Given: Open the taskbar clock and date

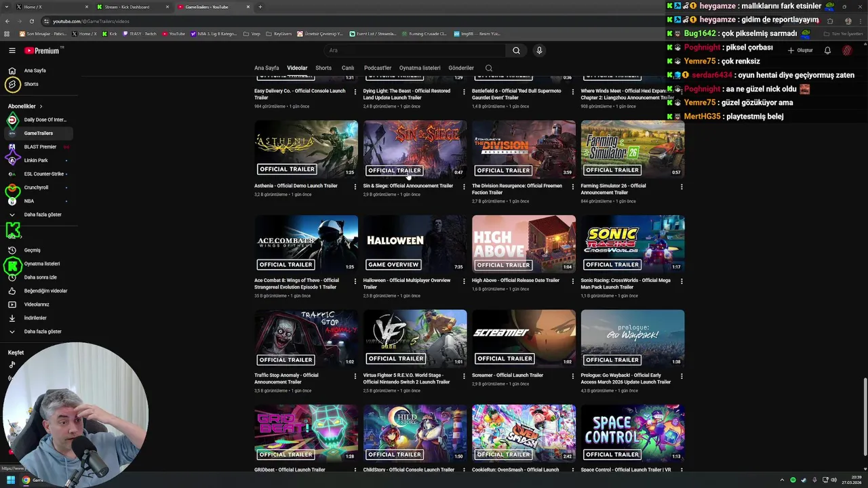Looking at the screenshot, I should pyautogui.click(x=851, y=480).
